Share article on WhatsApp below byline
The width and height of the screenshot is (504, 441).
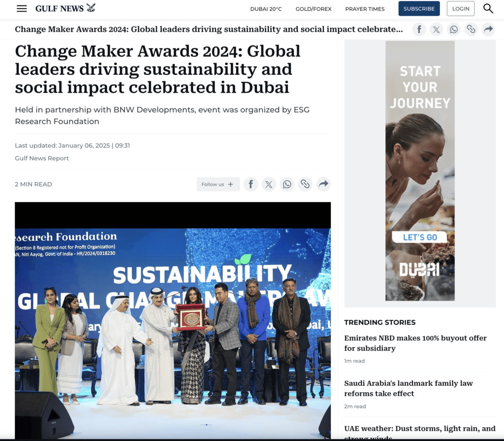click(287, 184)
